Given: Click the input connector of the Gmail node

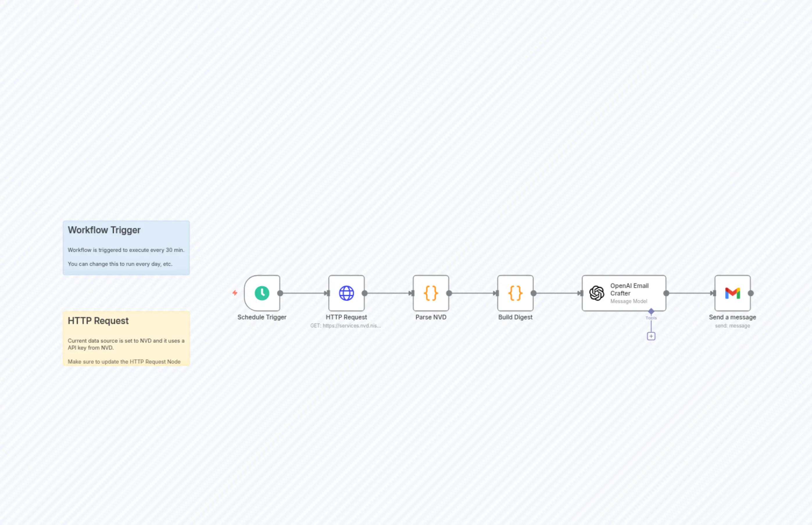Looking at the screenshot, I should [x=713, y=293].
